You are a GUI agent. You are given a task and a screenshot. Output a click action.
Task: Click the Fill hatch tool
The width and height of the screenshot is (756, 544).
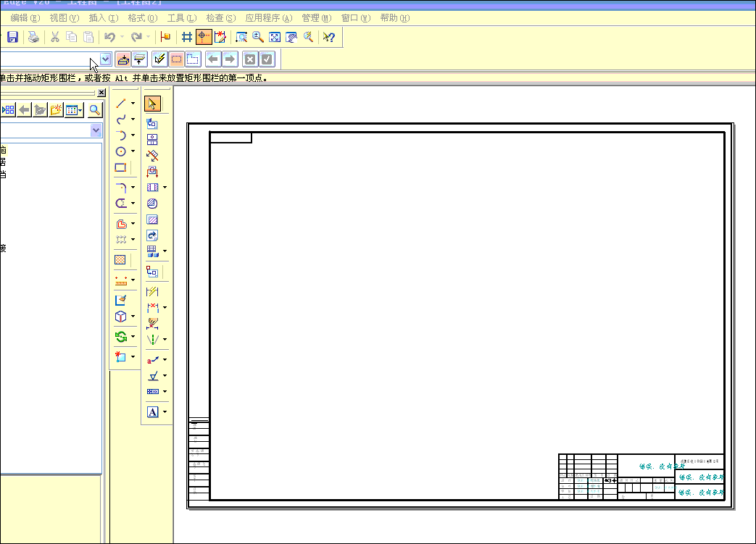pos(120,260)
